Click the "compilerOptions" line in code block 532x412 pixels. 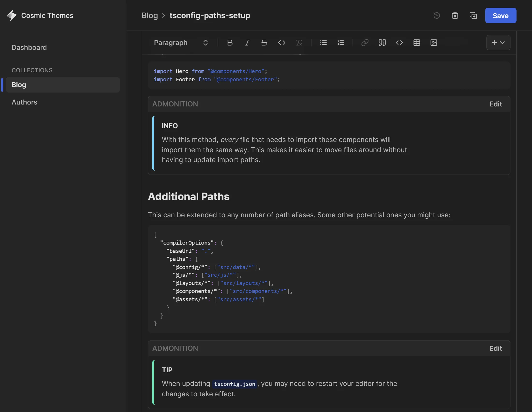click(192, 243)
